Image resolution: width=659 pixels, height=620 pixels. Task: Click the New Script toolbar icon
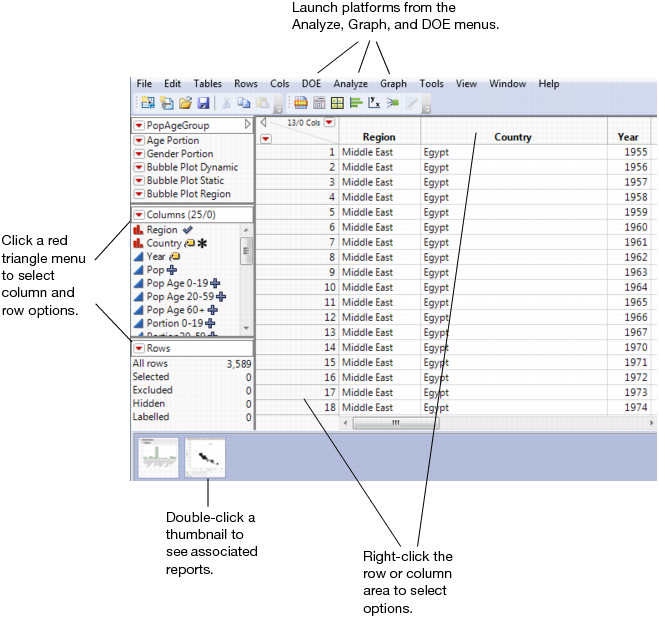167,103
